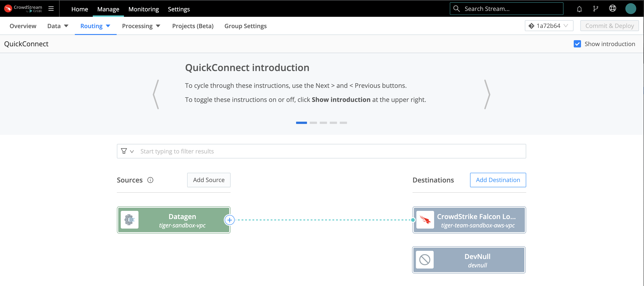The image size is (644, 286).
Task: Select the Datagen tiger-sandbox-vpc source node
Action: [174, 220]
